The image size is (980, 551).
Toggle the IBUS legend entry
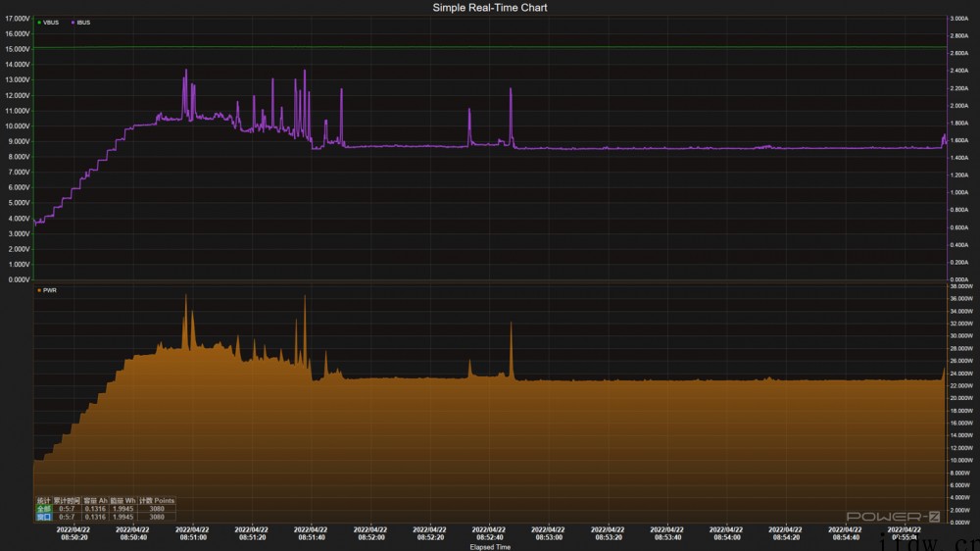coord(80,23)
